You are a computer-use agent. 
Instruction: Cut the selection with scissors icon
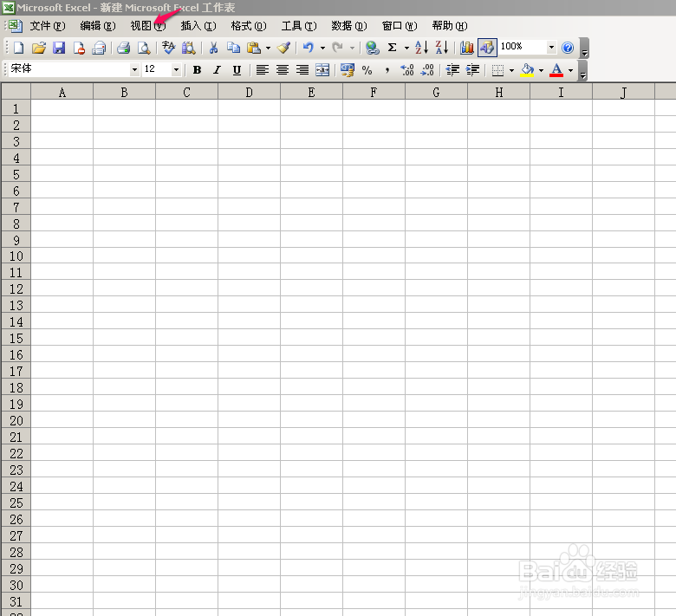(x=213, y=48)
